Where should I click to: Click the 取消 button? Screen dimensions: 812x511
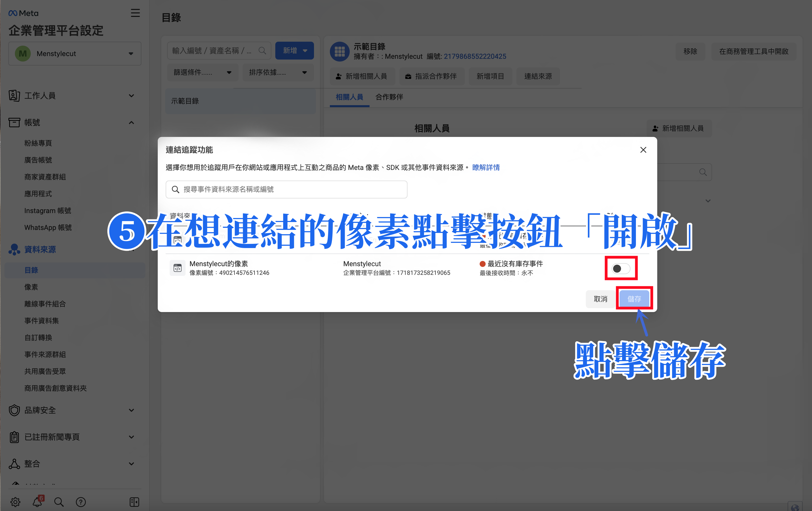[600, 299]
